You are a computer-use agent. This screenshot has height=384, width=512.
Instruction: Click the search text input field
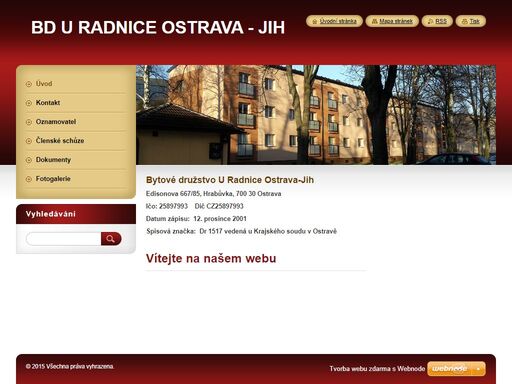point(63,239)
